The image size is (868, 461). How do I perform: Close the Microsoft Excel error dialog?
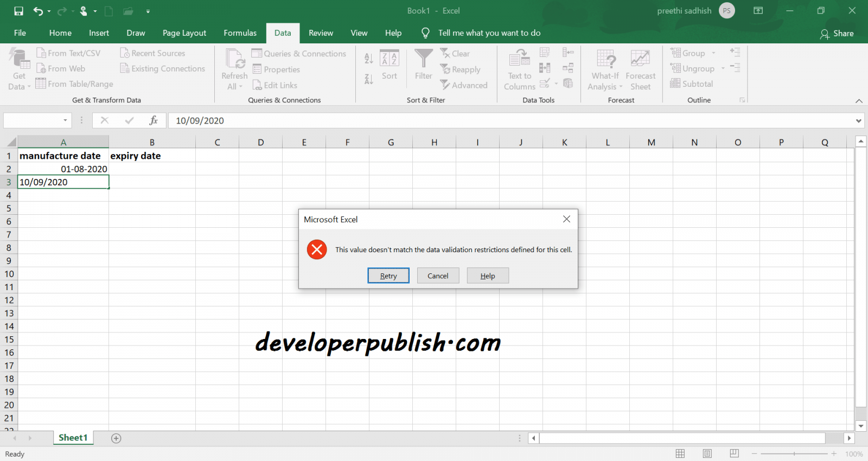pyautogui.click(x=566, y=219)
